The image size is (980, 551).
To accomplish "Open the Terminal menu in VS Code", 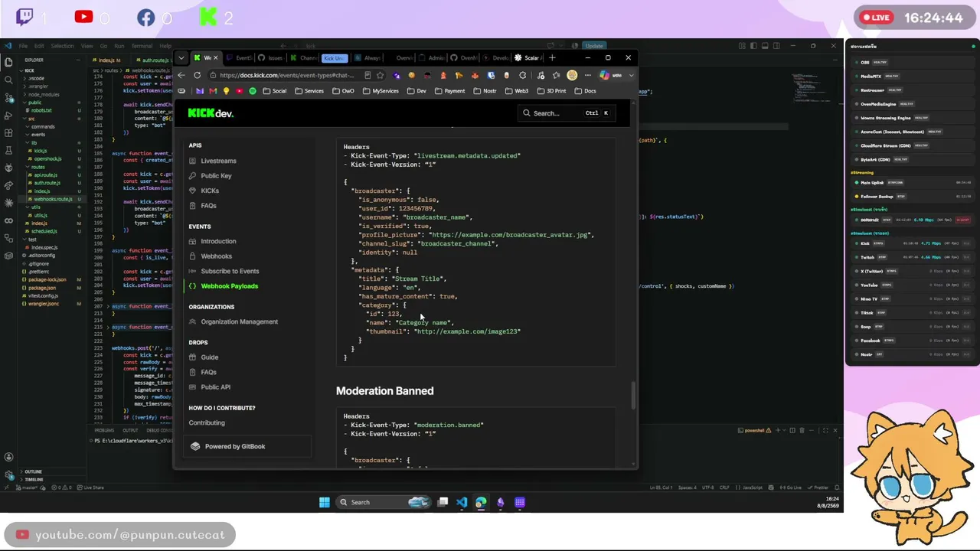I will coord(142,46).
